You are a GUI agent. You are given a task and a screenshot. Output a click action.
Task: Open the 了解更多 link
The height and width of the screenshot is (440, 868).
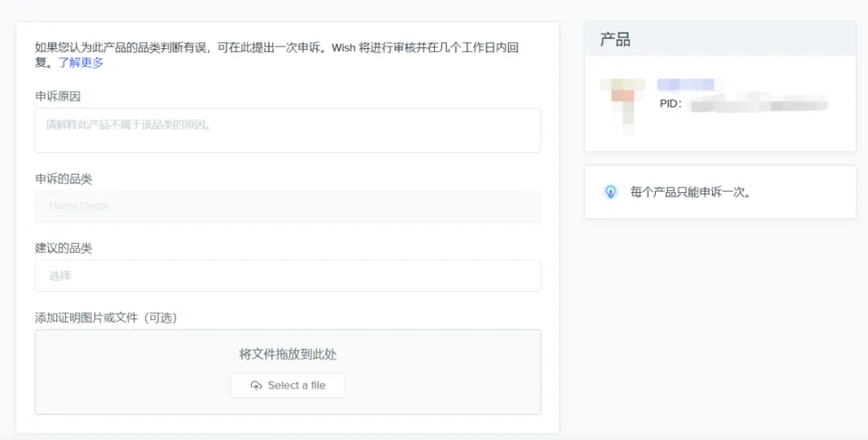81,63
